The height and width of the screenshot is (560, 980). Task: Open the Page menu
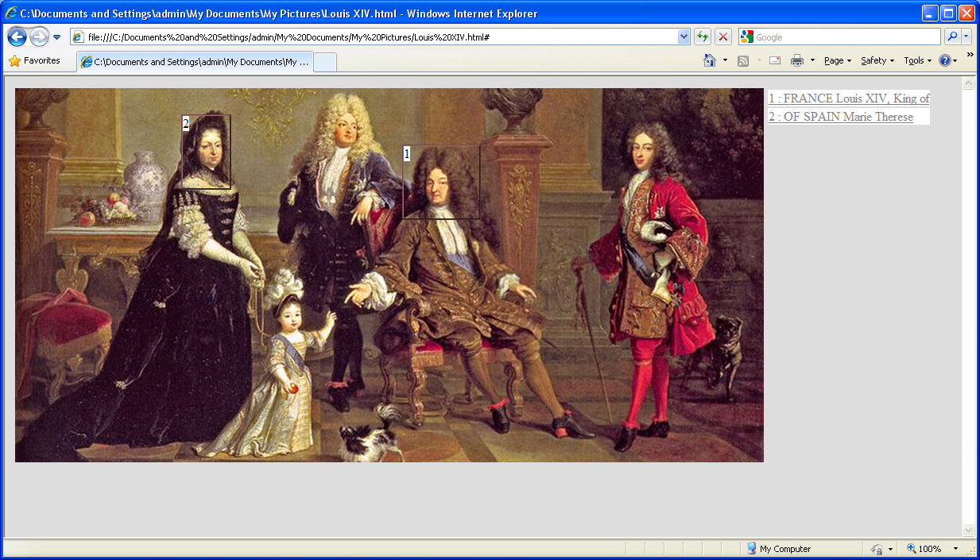coord(838,60)
